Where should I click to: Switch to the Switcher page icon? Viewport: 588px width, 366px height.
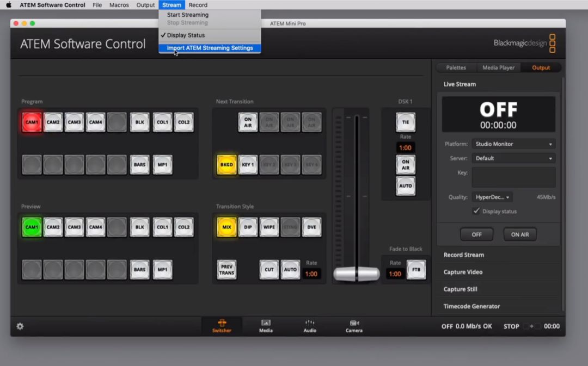[222, 326]
